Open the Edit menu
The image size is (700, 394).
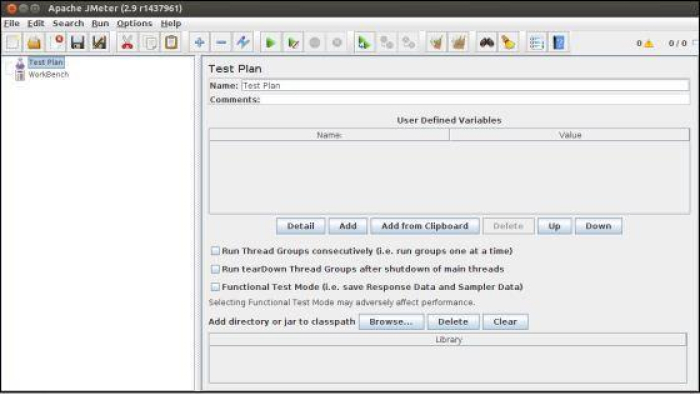click(36, 23)
